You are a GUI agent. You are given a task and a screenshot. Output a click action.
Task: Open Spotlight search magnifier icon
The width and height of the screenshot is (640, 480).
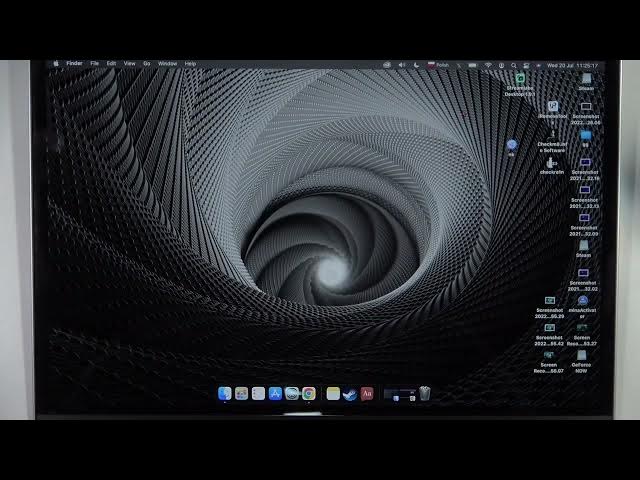[x=514, y=65]
